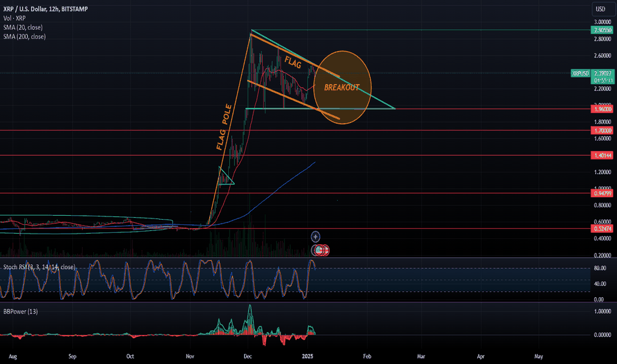Screen dimensions: 617x364
Task: Click the red 1.70000 price label
Action: point(602,130)
